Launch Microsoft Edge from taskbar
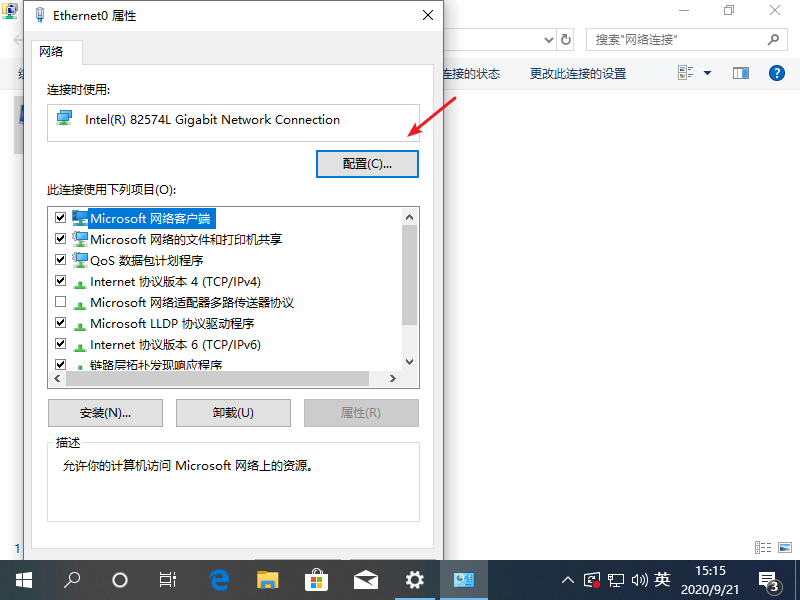Image resolution: width=800 pixels, height=600 pixels. point(219,580)
